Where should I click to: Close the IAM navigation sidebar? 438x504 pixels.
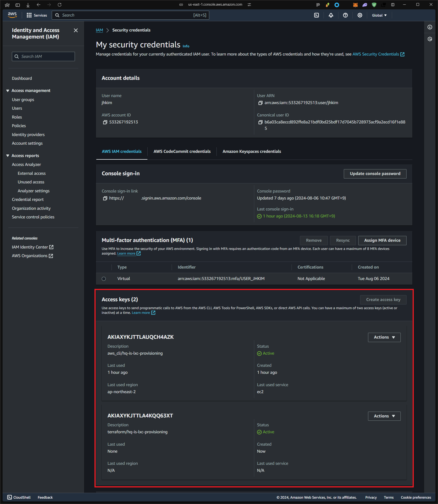pyautogui.click(x=76, y=30)
